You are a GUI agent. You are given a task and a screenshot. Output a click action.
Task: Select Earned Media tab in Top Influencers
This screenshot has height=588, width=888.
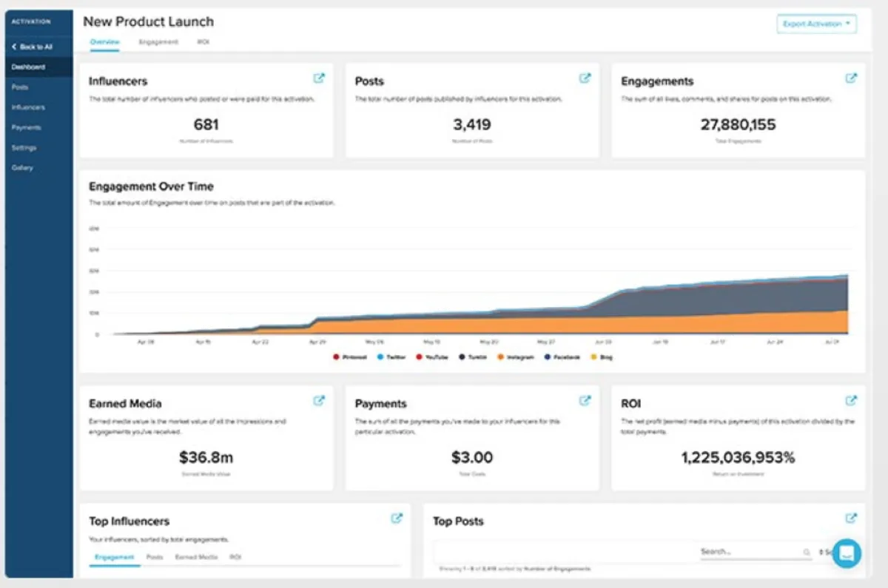click(x=196, y=557)
